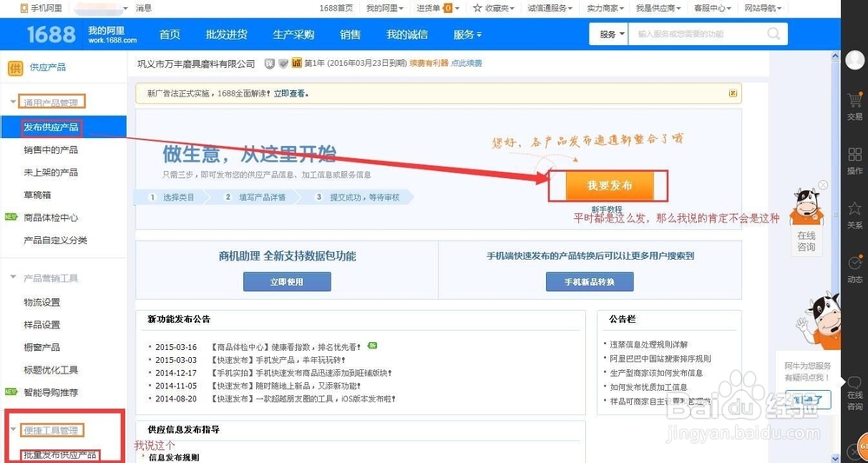
Task: Select 智能导购推荐 in left menu
Action: [x=51, y=393]
